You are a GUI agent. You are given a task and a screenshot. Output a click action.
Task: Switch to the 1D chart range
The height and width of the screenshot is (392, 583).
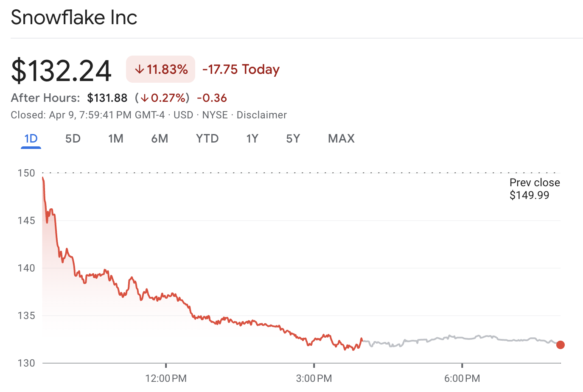coord(31,139)
